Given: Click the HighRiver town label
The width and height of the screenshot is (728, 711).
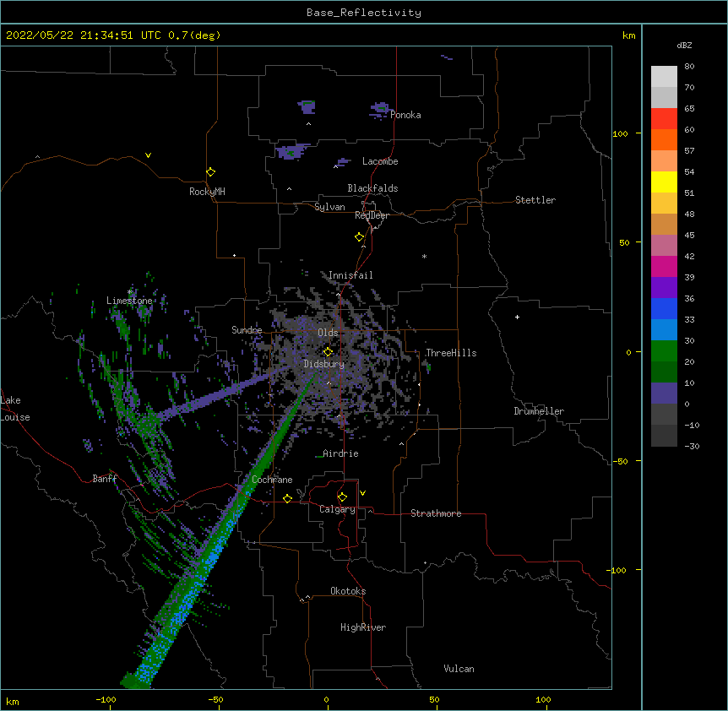Looking at the screenshot, I should coord(363,627).
